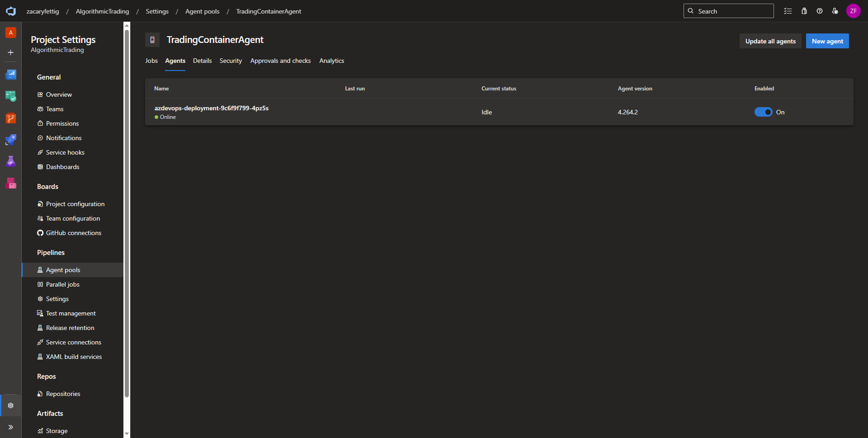Open Marketplace shopping bag icon

804,11
